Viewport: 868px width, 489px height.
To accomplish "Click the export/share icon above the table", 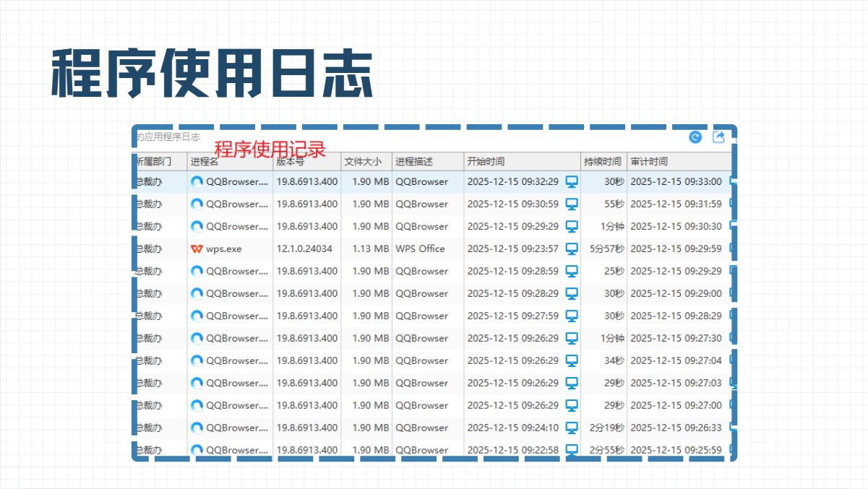I will pos(718,137).
